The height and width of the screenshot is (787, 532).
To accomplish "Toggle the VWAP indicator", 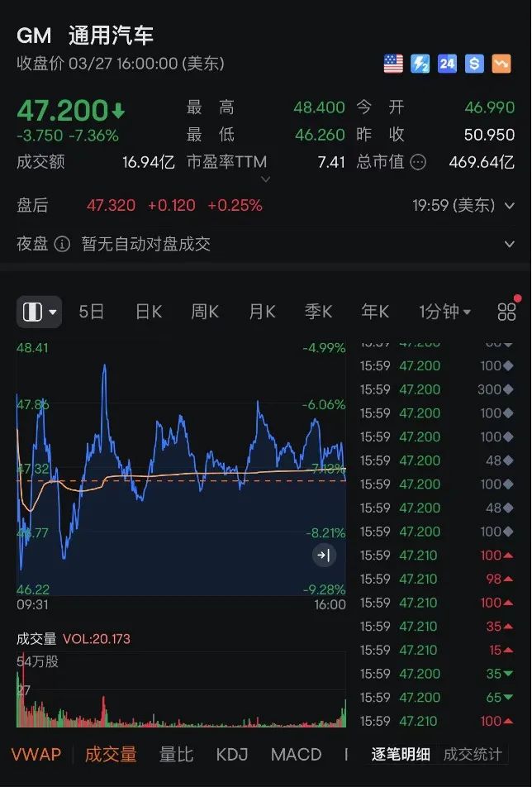I will coord(36,755).
